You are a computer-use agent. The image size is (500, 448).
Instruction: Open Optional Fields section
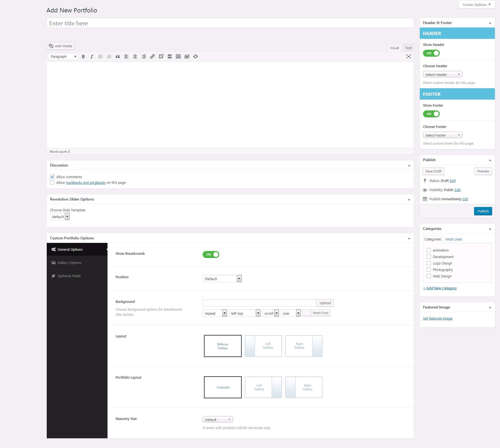click(77, 276)
